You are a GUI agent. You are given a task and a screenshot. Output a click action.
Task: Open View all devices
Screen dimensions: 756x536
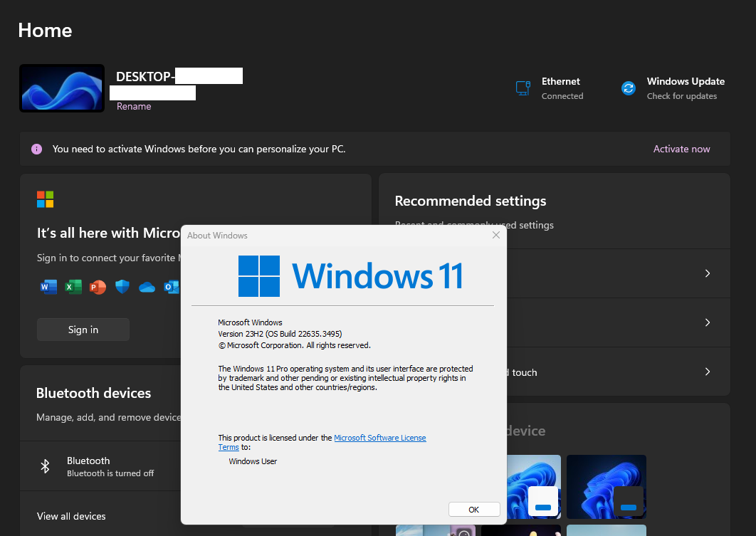(x=71, y=516)
